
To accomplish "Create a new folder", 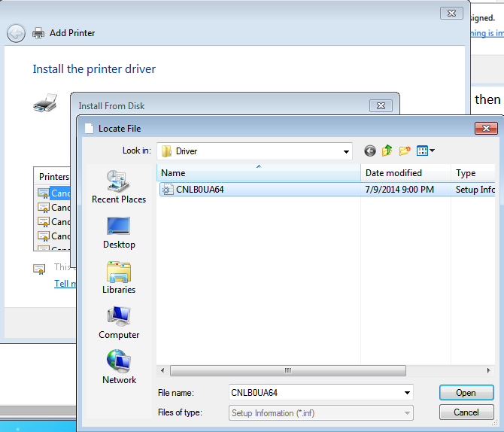I will click(405, 151).
